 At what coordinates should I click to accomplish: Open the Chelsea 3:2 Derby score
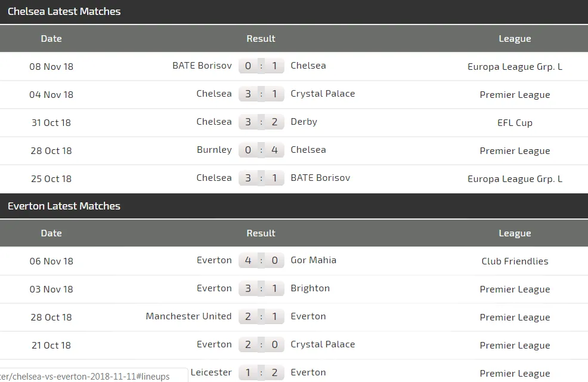[261, 122]
